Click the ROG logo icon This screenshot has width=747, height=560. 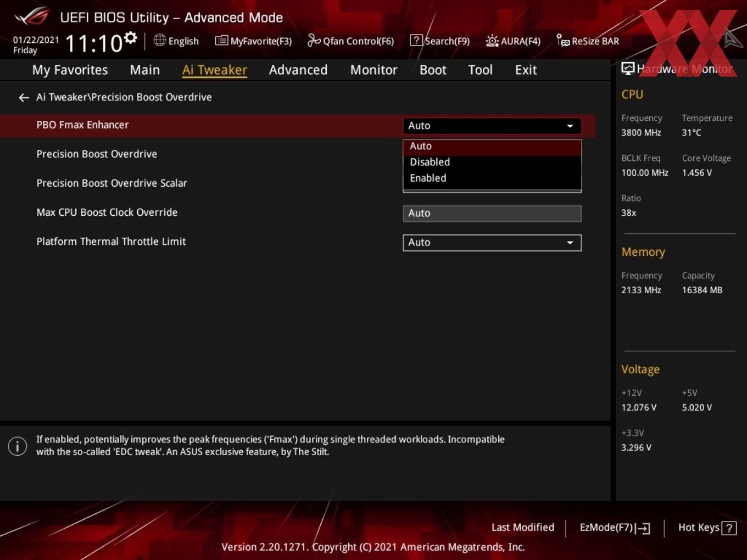[32, 16]
